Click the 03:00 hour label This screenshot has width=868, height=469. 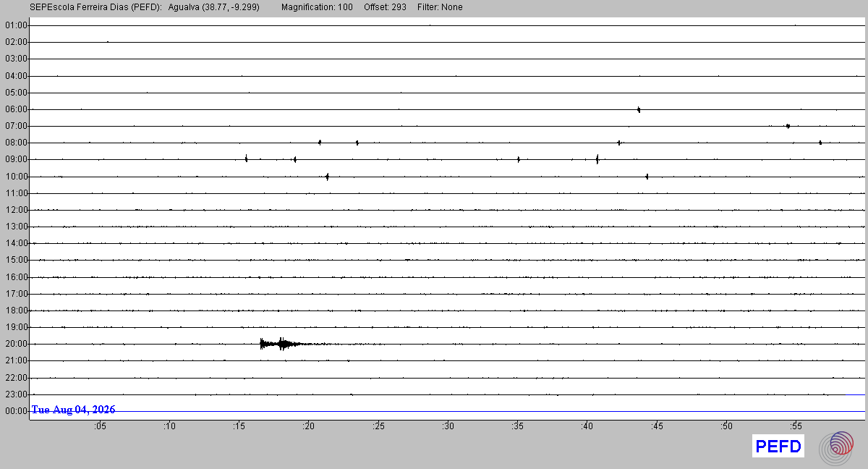(x=16, y=59)
